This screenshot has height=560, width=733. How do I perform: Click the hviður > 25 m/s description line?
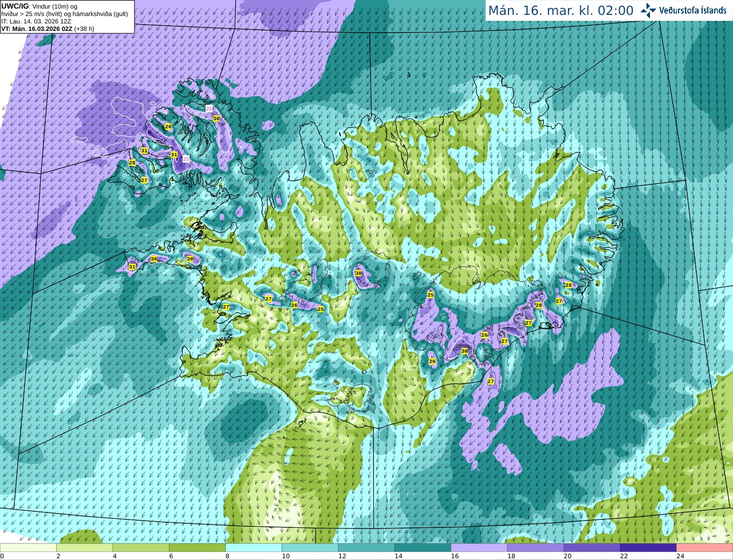coord(64,13)
